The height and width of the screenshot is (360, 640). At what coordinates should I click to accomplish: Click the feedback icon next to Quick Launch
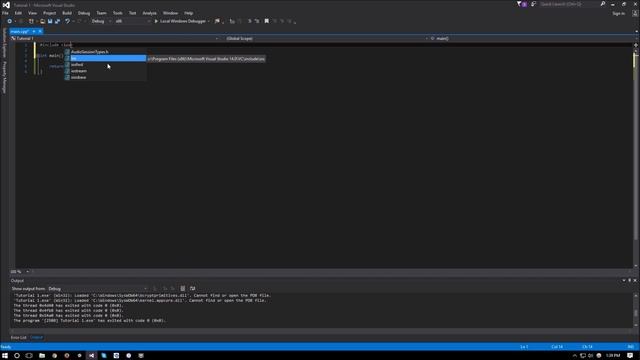click(x=533, y=4)
